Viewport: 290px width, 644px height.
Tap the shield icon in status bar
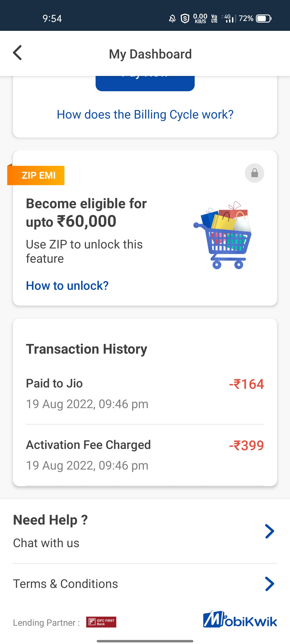tap(185, 19)
